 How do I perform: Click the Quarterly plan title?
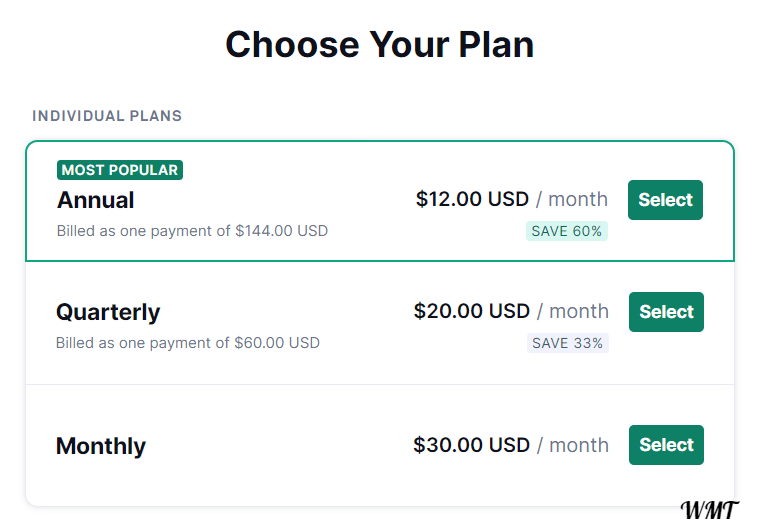(108, 312)
